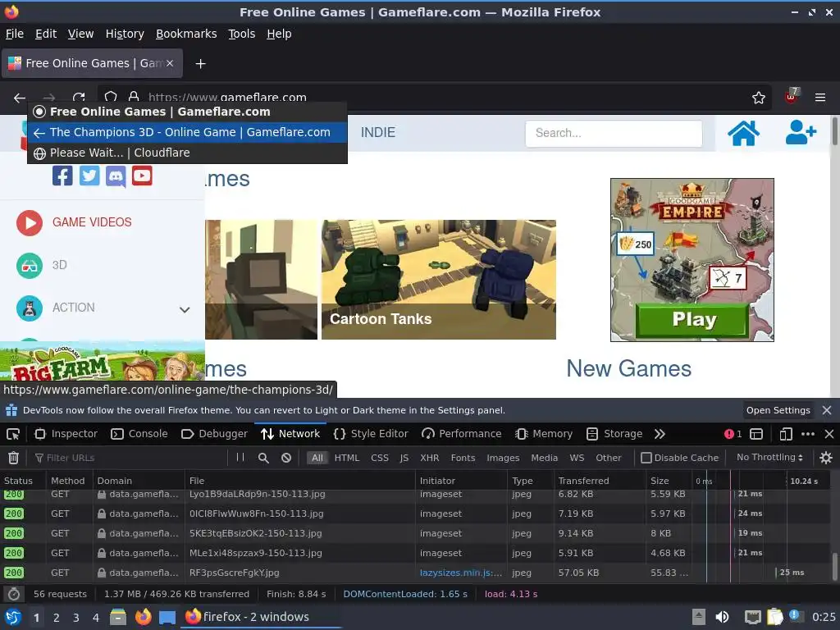This screenshot has height=630, width=840.
Task: Filter requests by Images
Action: click(x=503, y=458)
